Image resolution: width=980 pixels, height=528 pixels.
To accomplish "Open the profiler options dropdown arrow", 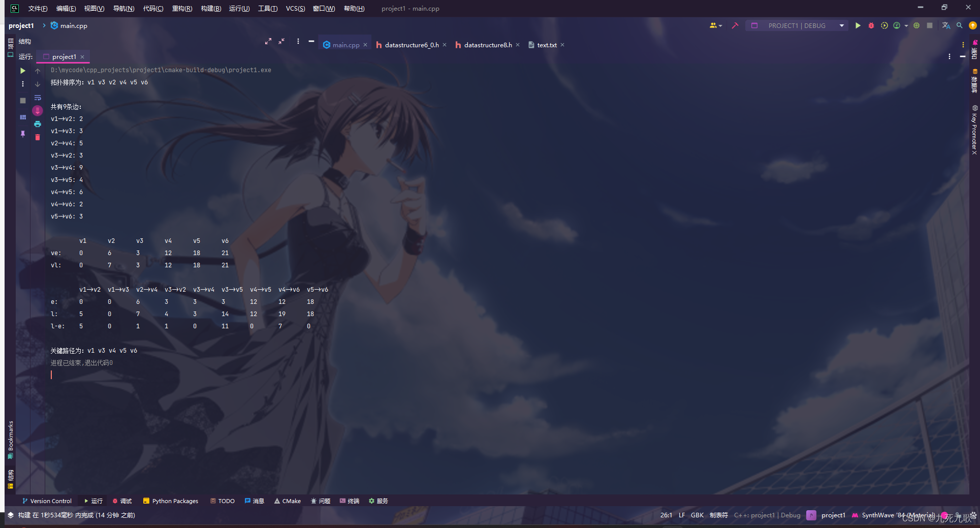I will [906, 26].
